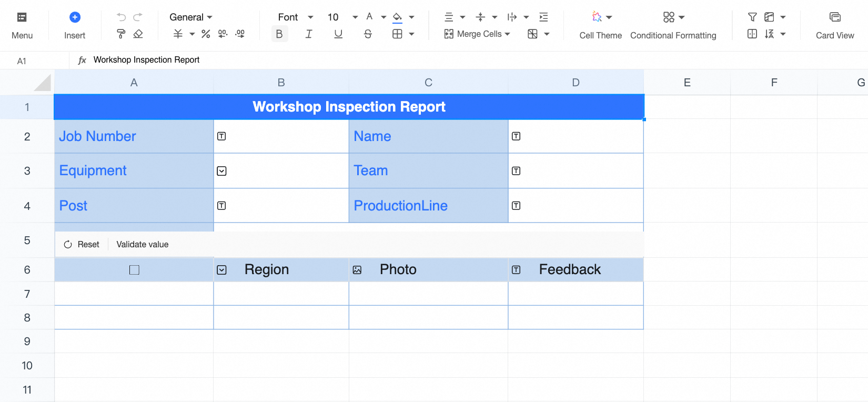This screenshot has width=868, height=402.
Task: Expand the Font family dropdown
Action: click(x=295, y=17)
